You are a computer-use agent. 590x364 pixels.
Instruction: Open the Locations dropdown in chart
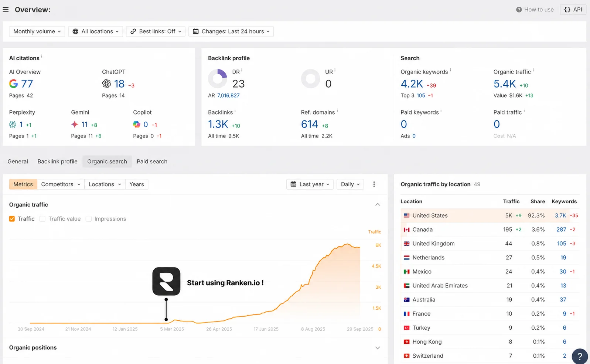point(105,184)
